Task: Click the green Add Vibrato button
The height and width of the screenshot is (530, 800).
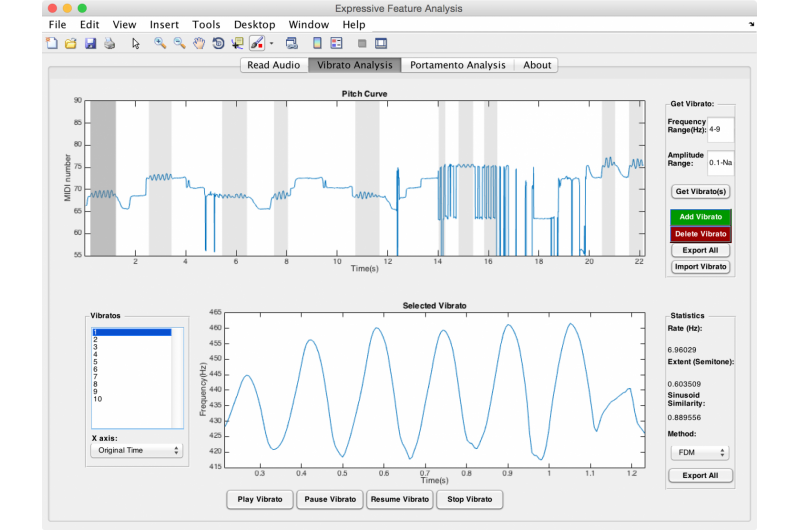Action: (x=700, y=217)
